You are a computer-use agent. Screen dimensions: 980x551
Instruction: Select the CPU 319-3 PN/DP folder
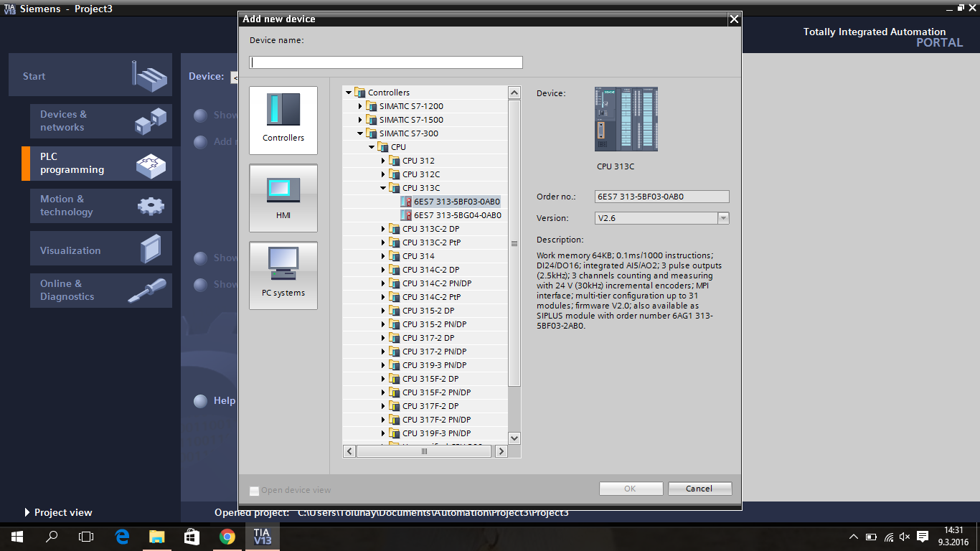[434, 365]
